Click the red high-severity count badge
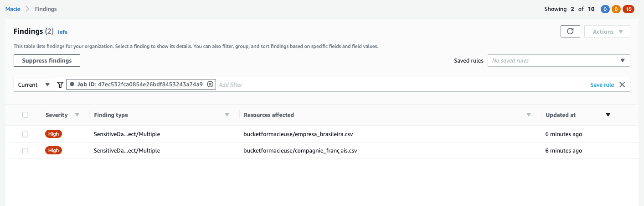Viewport: 644px width, 206px height. [x=628, y=9]
